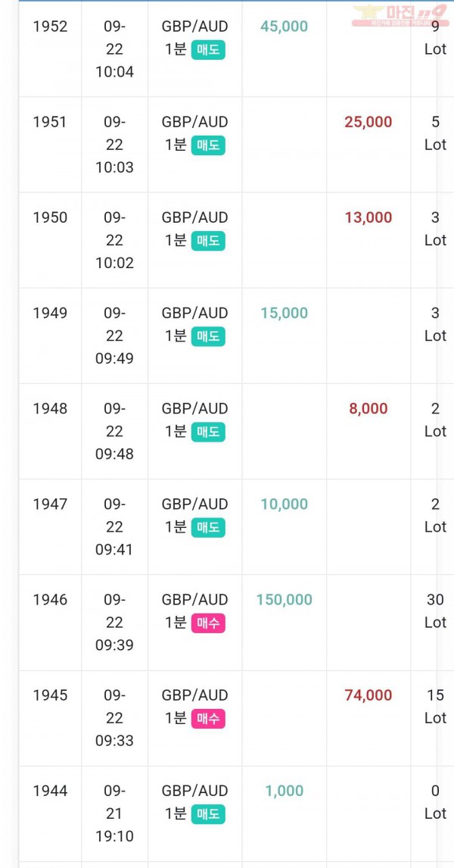Click the green 1,000 amount
Viewport: 454px width, 868px height.
click(285, 791)
